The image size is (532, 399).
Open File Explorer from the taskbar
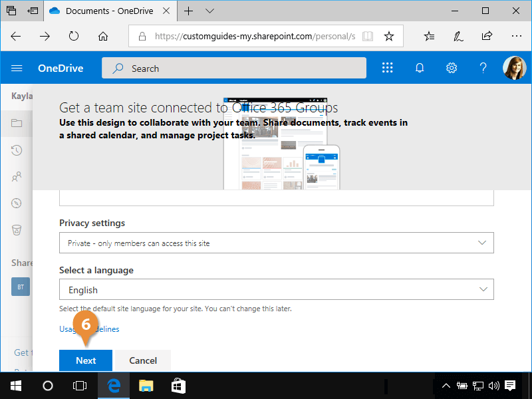(x=146, y=385)
